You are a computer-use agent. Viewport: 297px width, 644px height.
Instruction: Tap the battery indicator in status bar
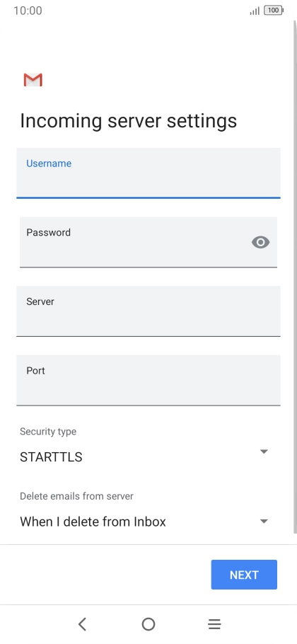[x=274, y=11]
